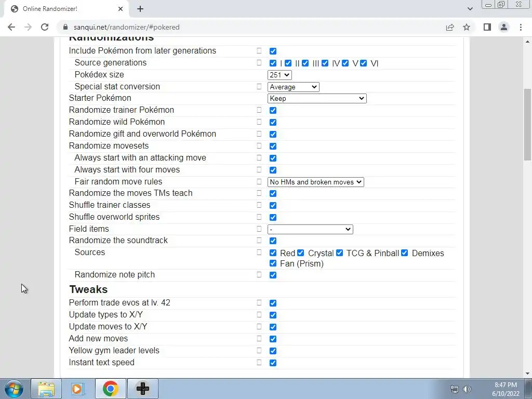Click the small gray box beside Field items
This screenshot has height=399, width=532.
(259, 229)
